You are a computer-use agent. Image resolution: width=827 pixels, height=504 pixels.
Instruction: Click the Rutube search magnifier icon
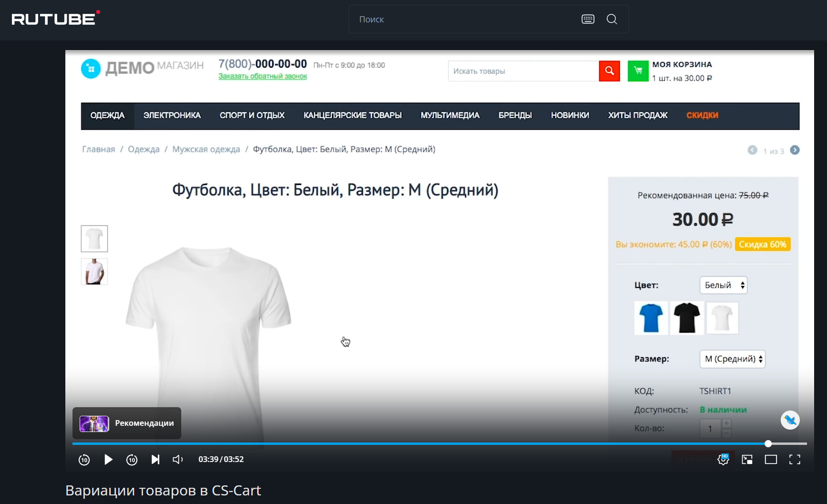coord(612,19)
